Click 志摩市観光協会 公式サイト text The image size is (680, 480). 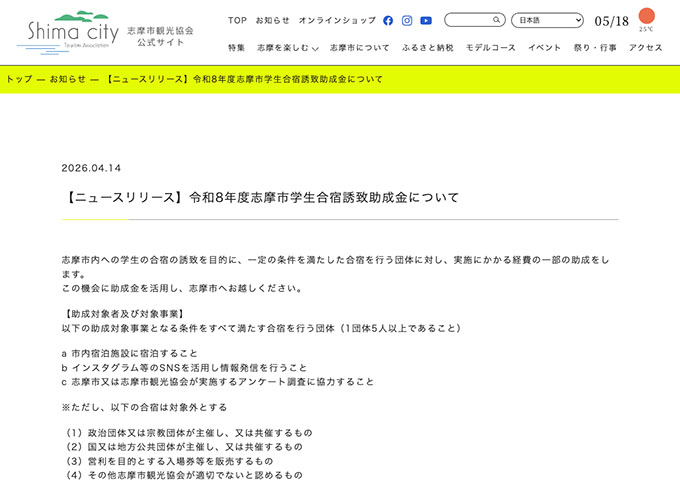(x=160, y=36)
